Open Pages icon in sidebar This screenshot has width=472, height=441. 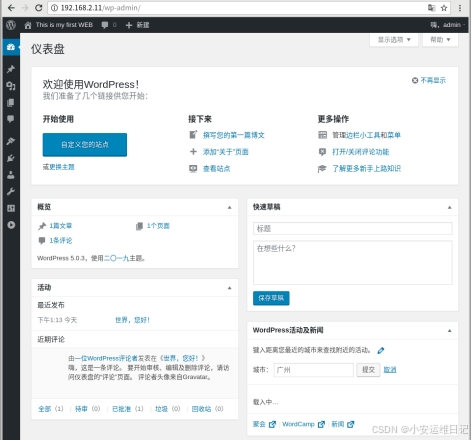11,102
